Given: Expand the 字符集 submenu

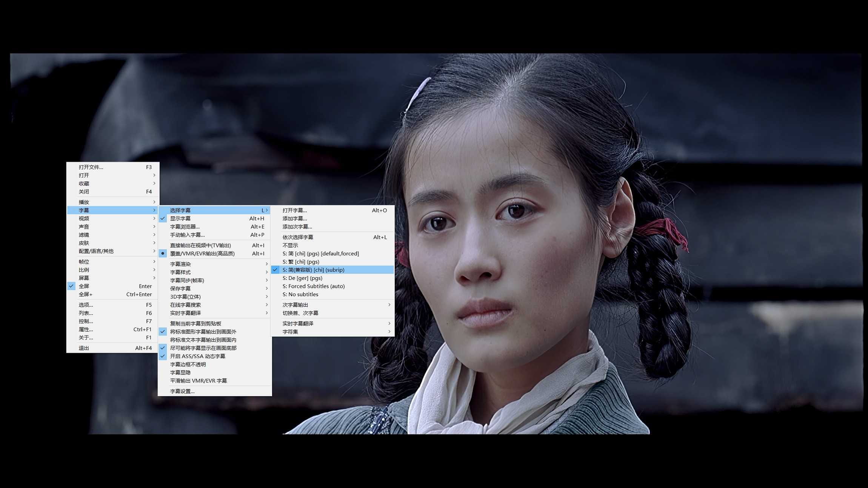Looking at the screenshot, I should click(332, 332).
